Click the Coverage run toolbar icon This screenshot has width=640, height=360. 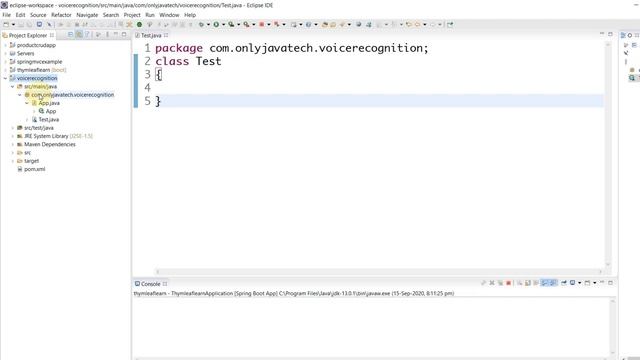pyautogui.click(x=231, y=24)
